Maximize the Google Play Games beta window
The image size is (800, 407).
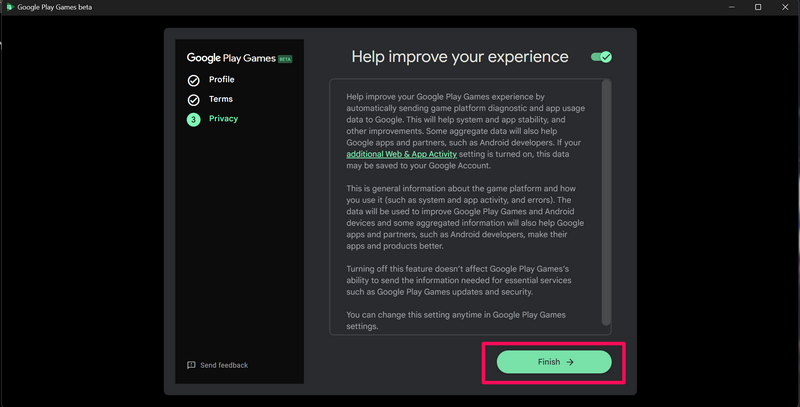coord(758,7)
